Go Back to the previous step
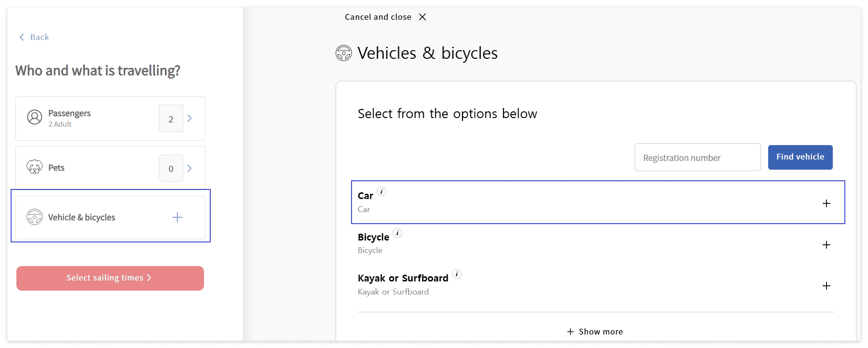 [34, 37]
